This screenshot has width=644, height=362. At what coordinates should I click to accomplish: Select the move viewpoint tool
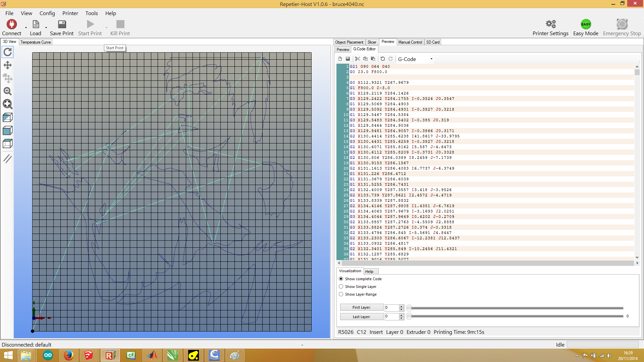(x=7, y=65)
